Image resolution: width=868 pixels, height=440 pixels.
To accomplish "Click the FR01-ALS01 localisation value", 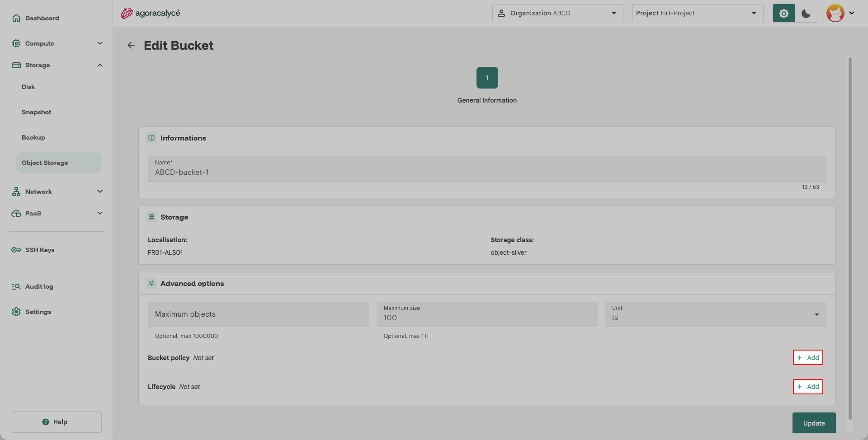I will 165,253.
